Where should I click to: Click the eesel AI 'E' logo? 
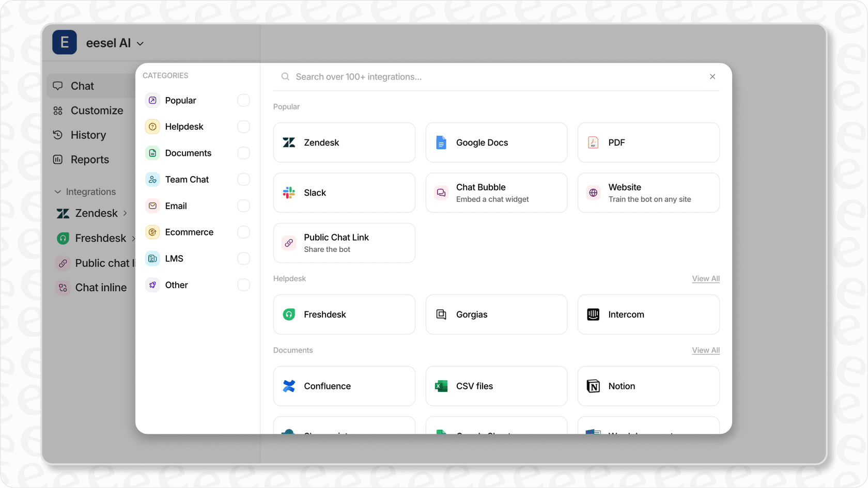[65, 42]
